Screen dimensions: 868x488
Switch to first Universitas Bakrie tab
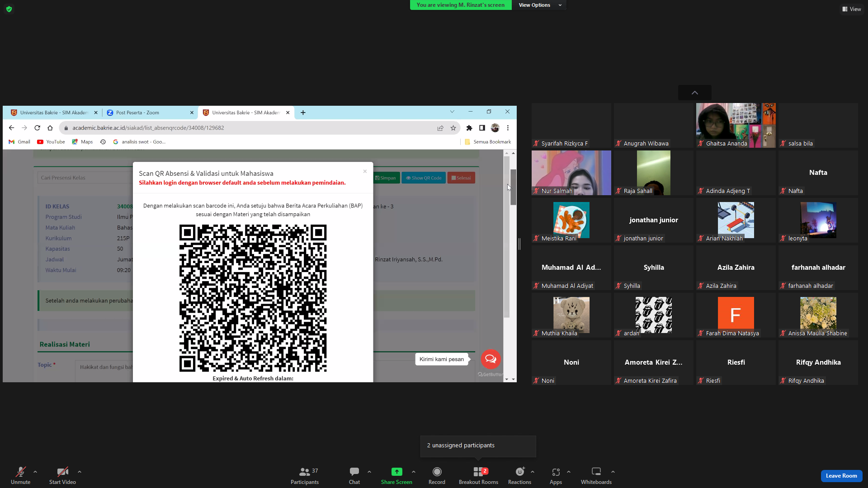53,113
